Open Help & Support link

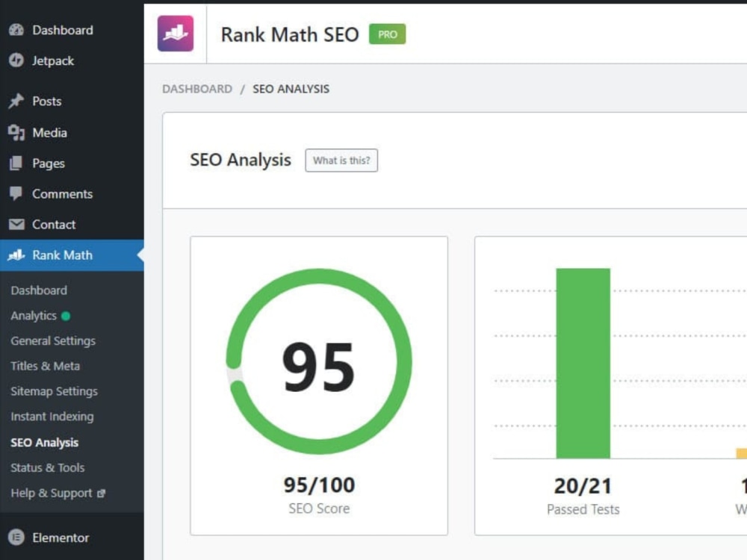(x=52, y=494)
